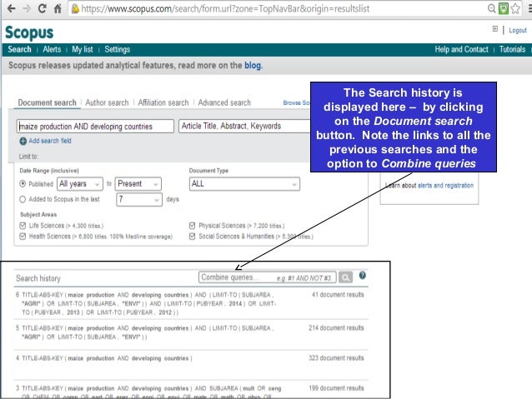Image resolution: width=532 pixels, height=399 pixels.
Task: Switch to the Affiliation search tab
Action: [163, 102]
